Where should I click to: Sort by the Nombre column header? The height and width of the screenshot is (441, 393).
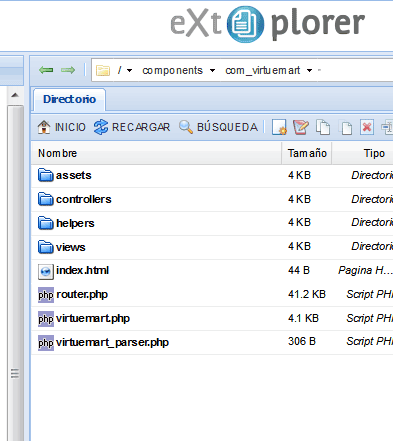tap(157, 153)
